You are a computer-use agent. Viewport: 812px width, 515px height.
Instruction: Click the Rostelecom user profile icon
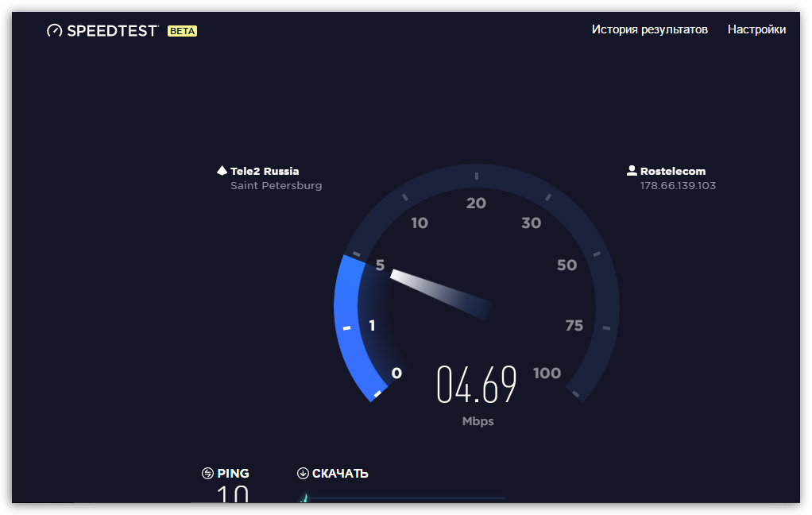[632, 171]
